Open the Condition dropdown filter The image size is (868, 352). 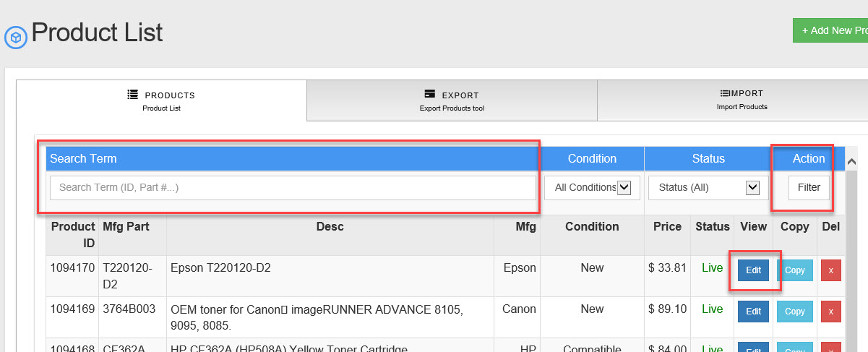pos(592,188)
